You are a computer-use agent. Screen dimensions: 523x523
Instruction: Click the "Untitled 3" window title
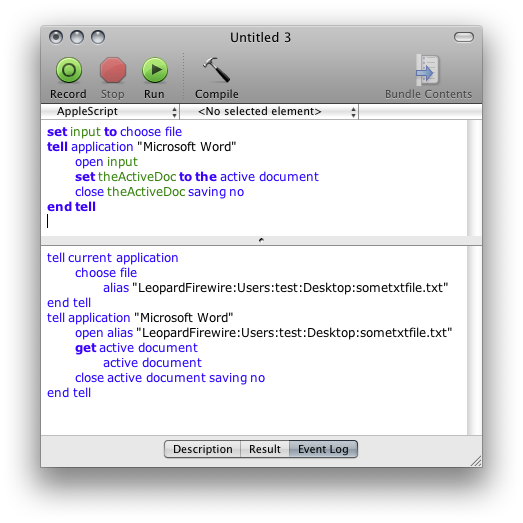pyautogui.click(x=260, y=37)
